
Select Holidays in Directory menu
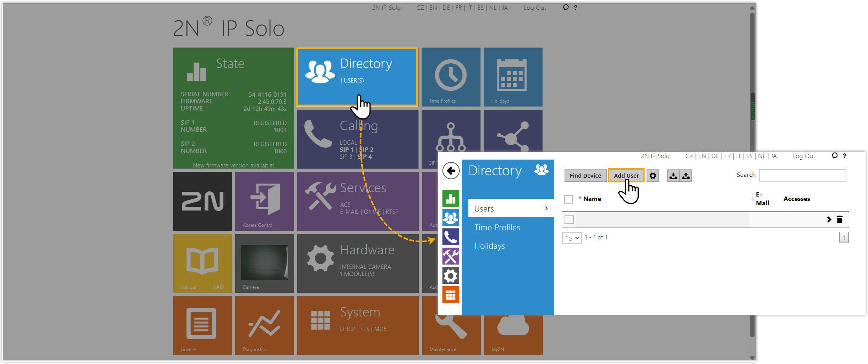pos(490,246)
